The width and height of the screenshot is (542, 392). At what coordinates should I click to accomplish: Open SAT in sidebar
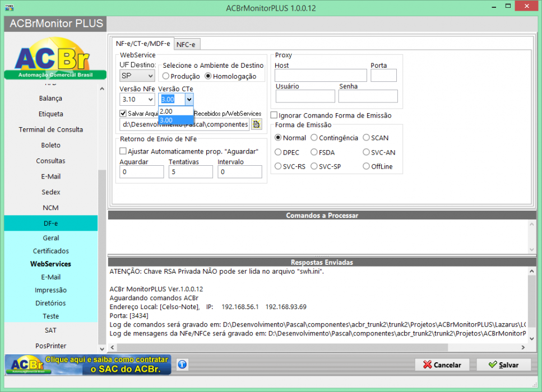coord(51,330)
